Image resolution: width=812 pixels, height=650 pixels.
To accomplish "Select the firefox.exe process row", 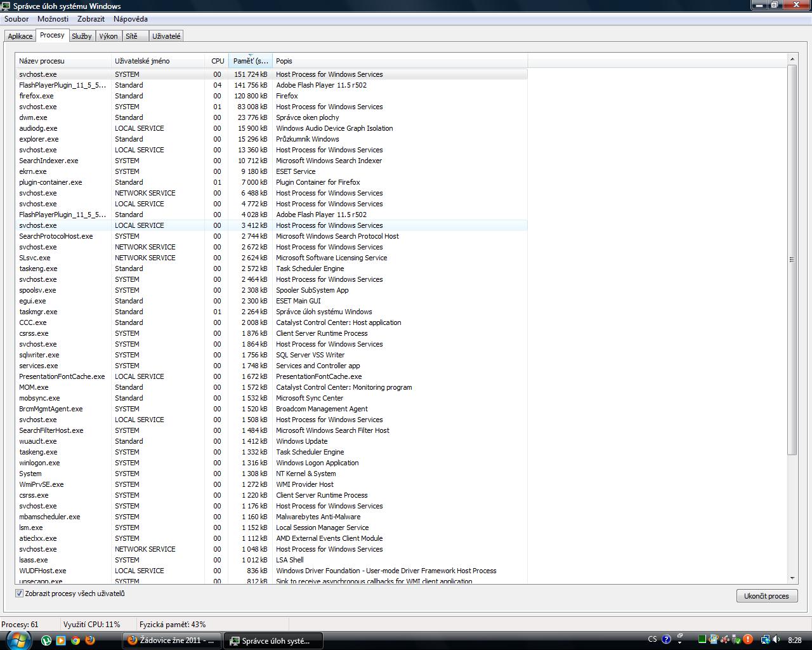I will coord(272,96).
